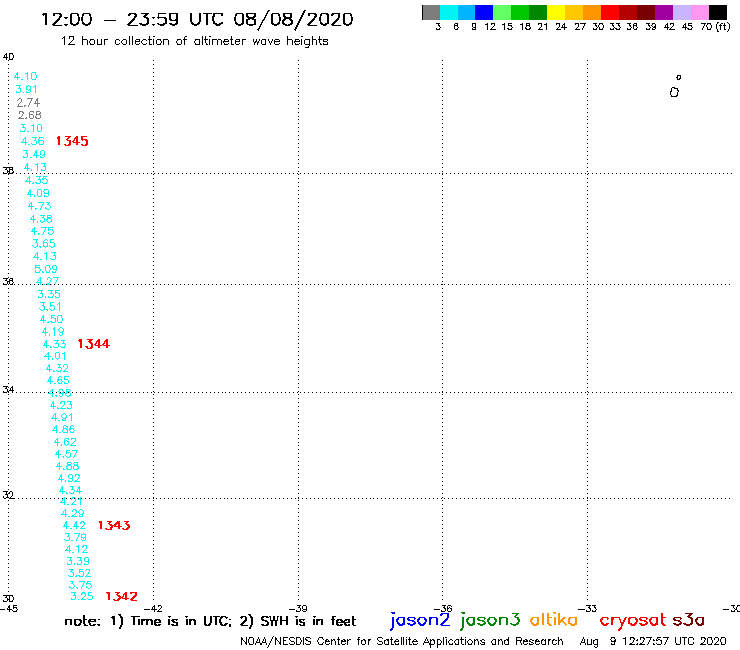Click the -33 longitude axis label

pyautogui.click(x=588, y=609)
